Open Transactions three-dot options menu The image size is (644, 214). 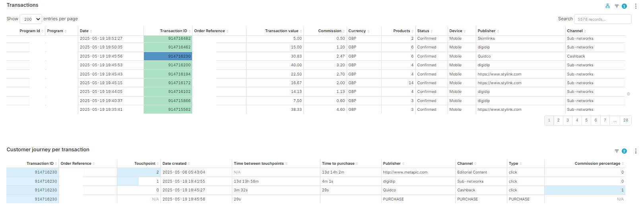pos(636,6)
